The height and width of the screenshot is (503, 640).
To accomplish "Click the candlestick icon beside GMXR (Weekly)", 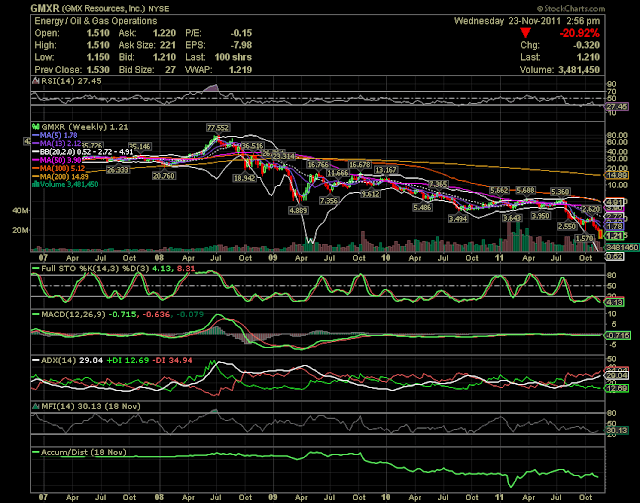I will [x=36, y=127].
